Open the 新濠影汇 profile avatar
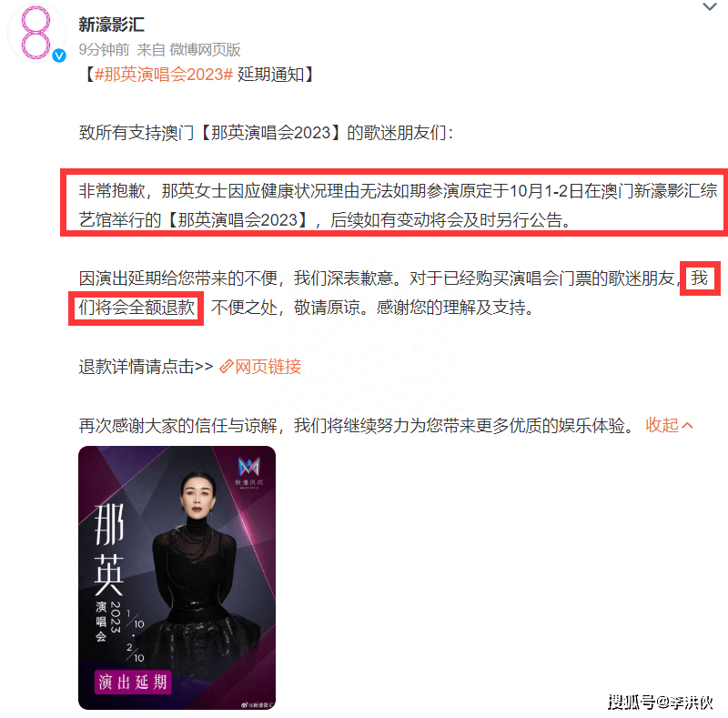 [35, 34]
